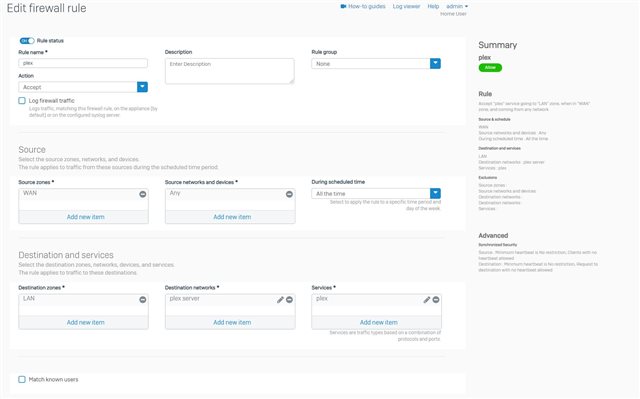Remove WAN from Source zones

point(142,194)
